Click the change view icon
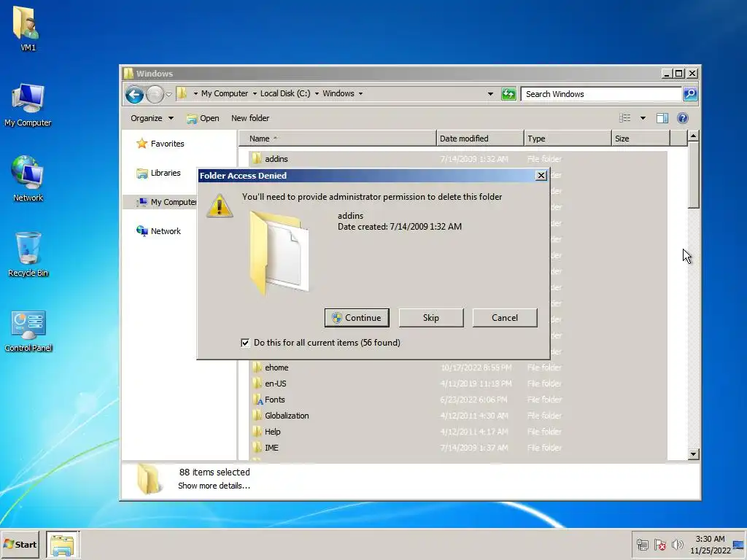The image size is (747, 560). tap(624, 118)
